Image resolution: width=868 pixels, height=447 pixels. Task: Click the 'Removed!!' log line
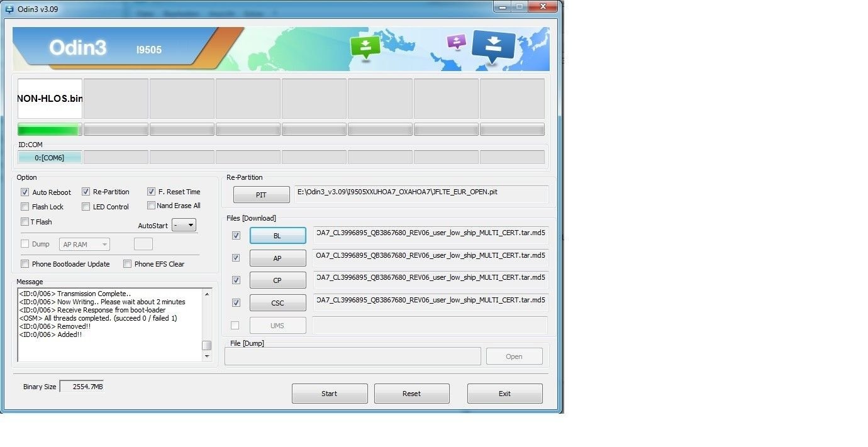tap(55, 326)
